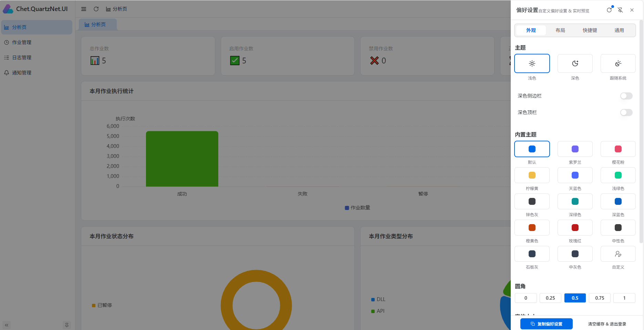This screenshot has height=330, width=644.
Task: Pick the 橙黄色 theme swatch
Action: 532,228
